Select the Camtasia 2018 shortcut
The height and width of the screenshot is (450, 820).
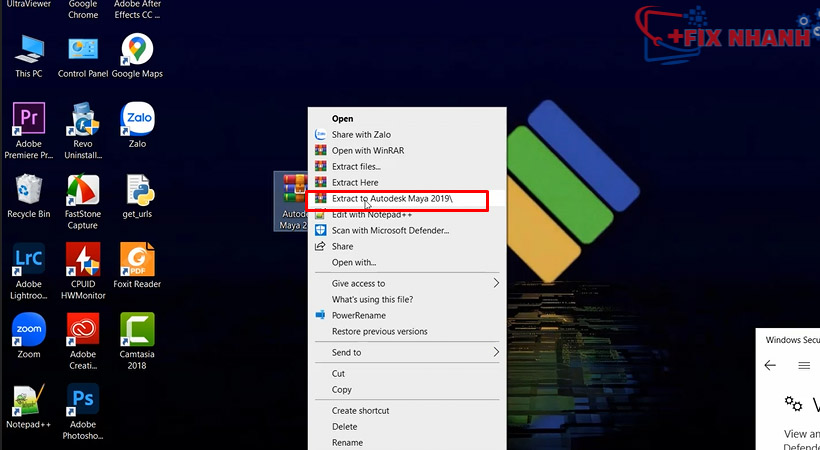137,342
